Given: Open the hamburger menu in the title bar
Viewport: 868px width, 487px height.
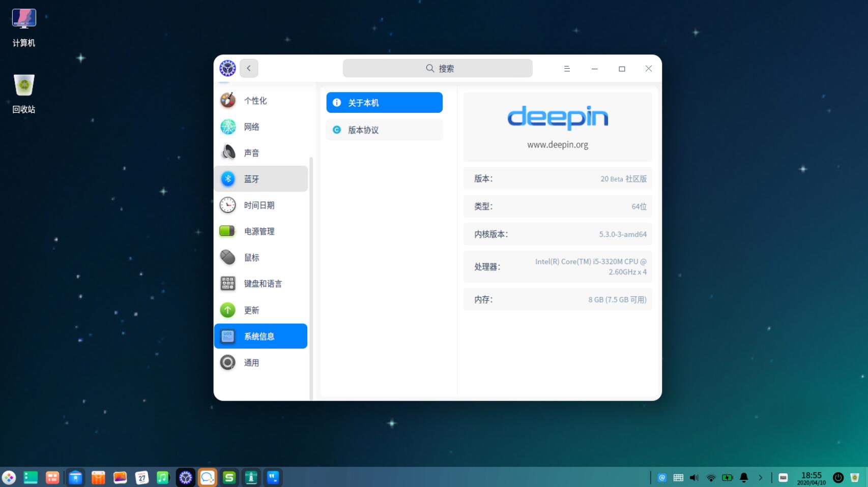Looking at the screenshot, I should pyautogui.click(x=566, y=68).
